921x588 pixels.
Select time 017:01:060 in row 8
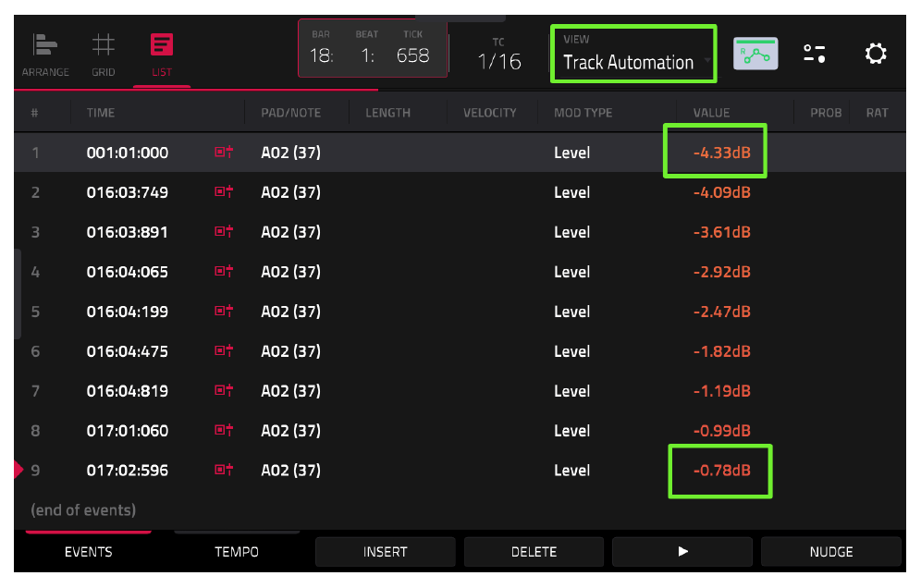click(128, 431)
